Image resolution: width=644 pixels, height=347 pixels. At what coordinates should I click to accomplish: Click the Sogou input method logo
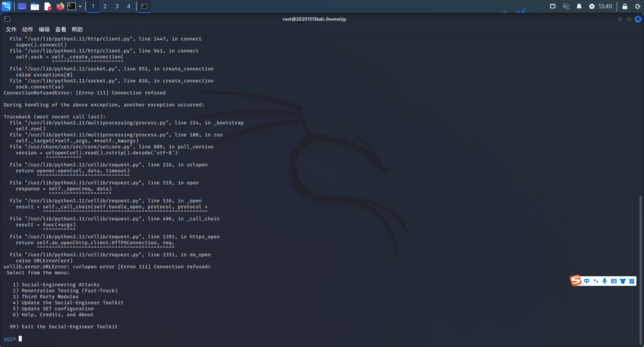coord(576,280)
